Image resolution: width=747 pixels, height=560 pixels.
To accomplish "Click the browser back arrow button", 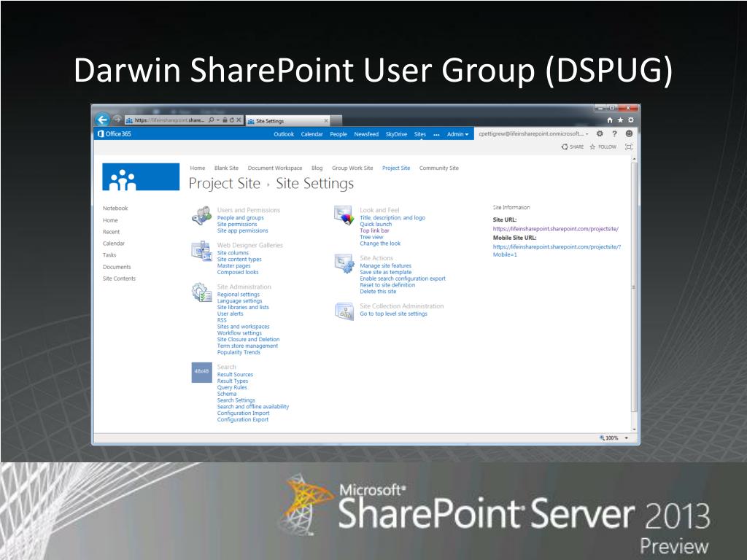I will pos(102,120).
